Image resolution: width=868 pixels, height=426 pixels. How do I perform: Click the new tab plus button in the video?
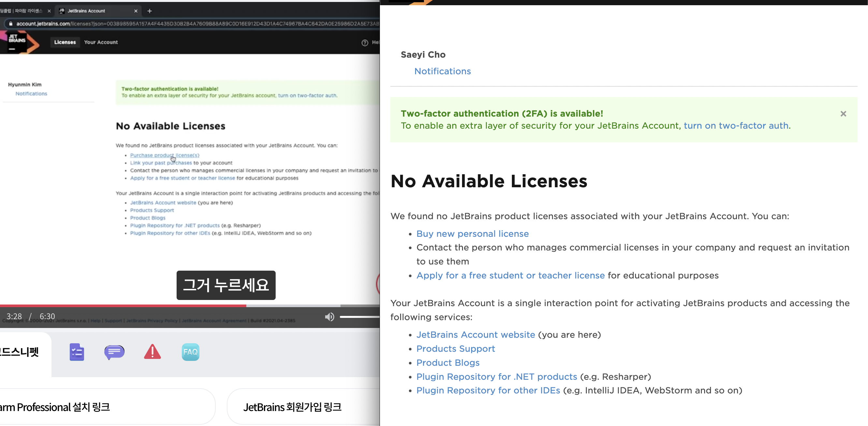150,11
